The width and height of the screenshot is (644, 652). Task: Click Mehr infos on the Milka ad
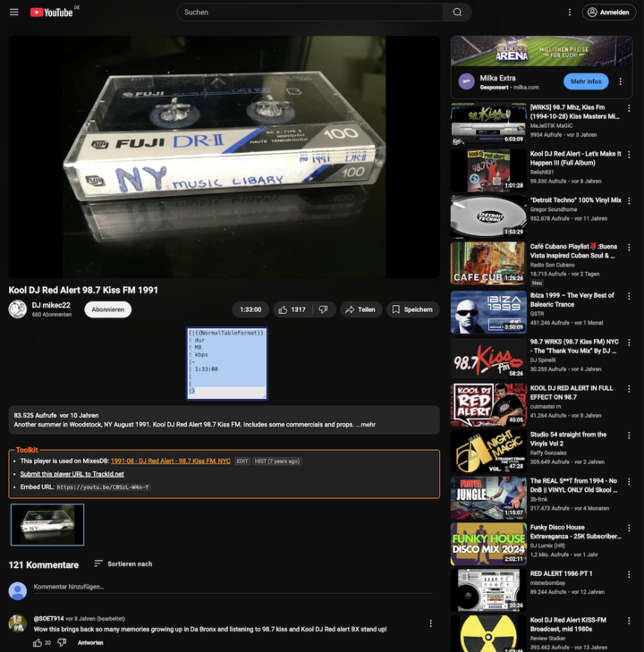[x=586, y=81]
